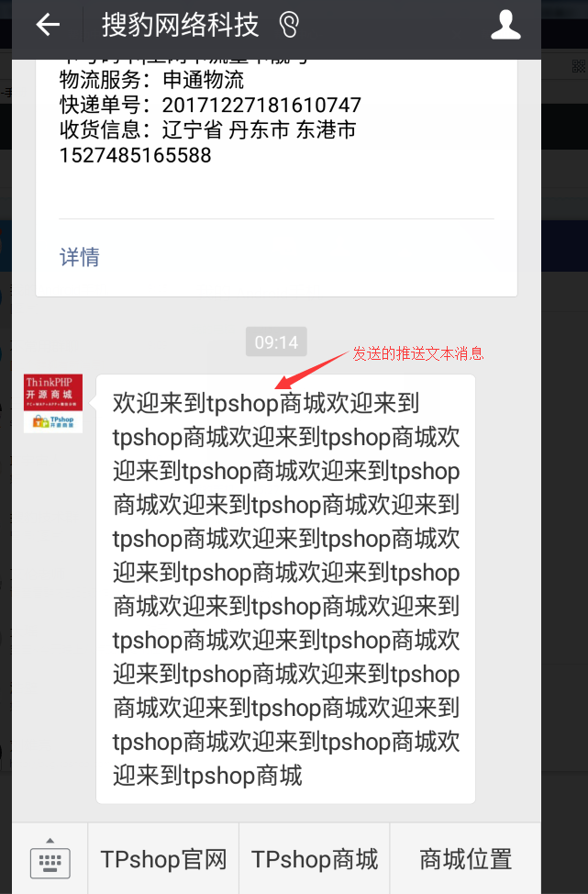Open the TPshop官网 bottom menu

(163, 858)
